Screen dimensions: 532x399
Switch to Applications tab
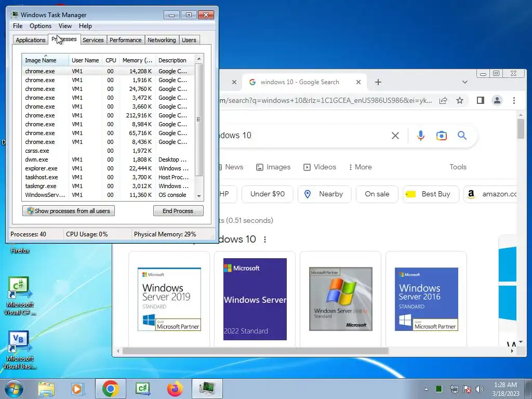pos(31,40)
